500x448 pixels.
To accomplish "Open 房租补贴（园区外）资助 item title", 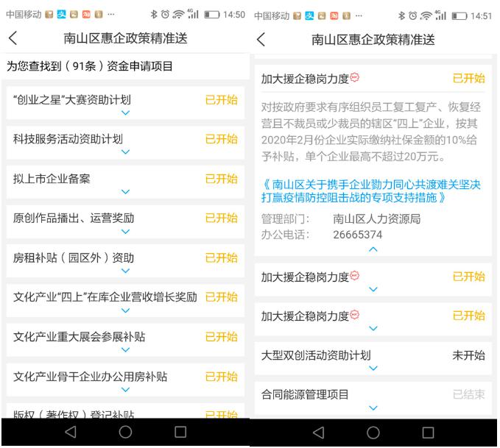I will pos(74,257).
